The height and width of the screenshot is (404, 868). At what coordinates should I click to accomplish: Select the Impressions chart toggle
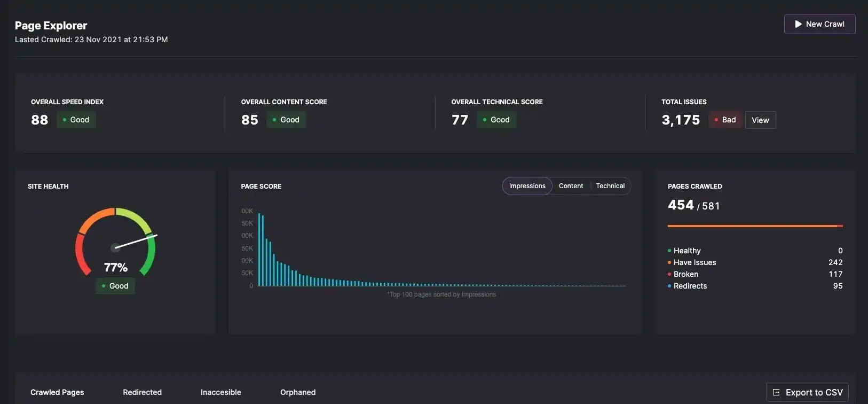click(x=527, y=186)
